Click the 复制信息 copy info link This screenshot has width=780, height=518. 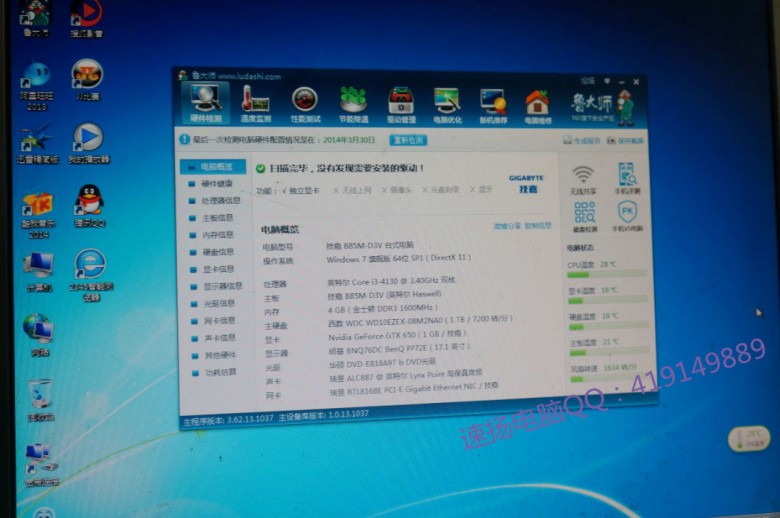tap(538, 226)
